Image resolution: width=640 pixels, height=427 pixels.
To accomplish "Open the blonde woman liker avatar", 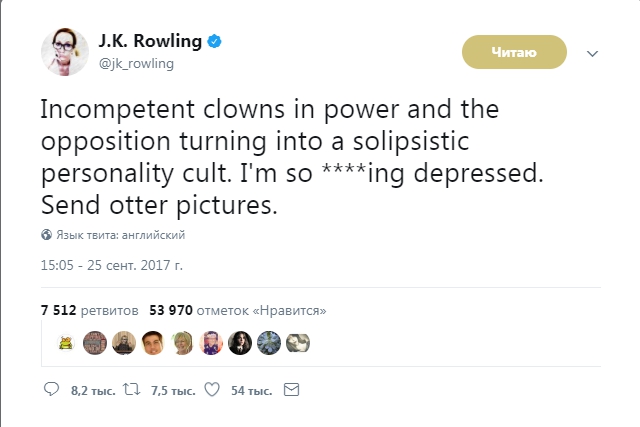I will (182, 343).
